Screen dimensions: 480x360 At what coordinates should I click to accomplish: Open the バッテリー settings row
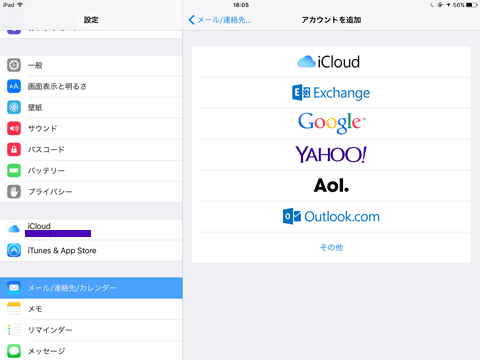click(x=91, y=170)
